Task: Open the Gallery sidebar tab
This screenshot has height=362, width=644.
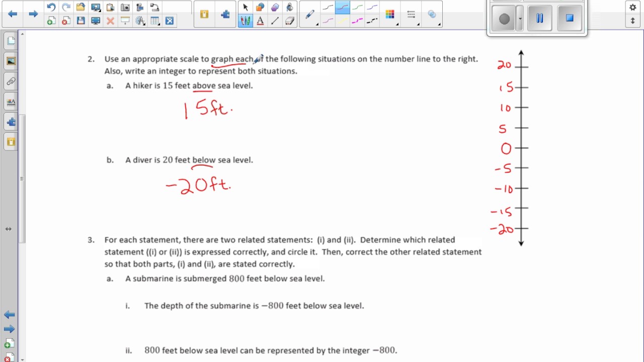Action: coord(11,61)
